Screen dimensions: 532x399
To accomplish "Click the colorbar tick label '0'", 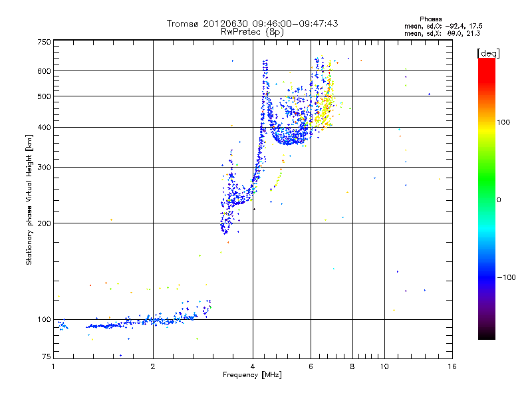I will [498, 200].
